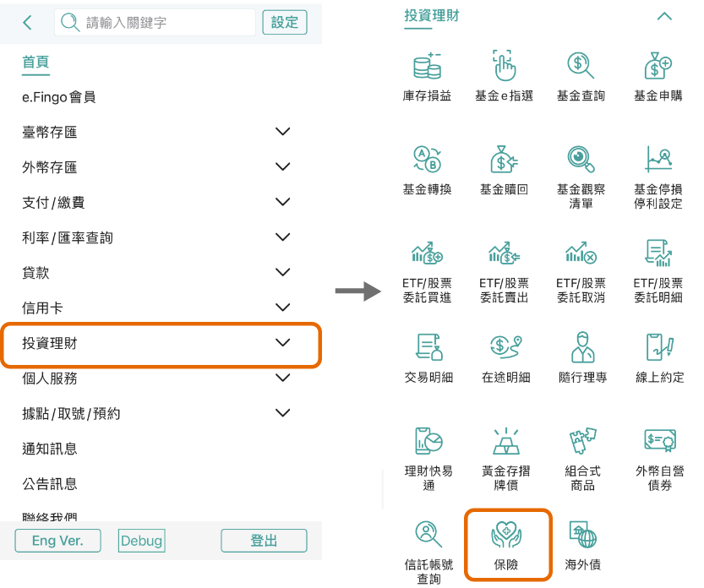Open 基金停損停利設定 icon
The width and height of the screenshot is (704, 588).
[x=658, y=160]
